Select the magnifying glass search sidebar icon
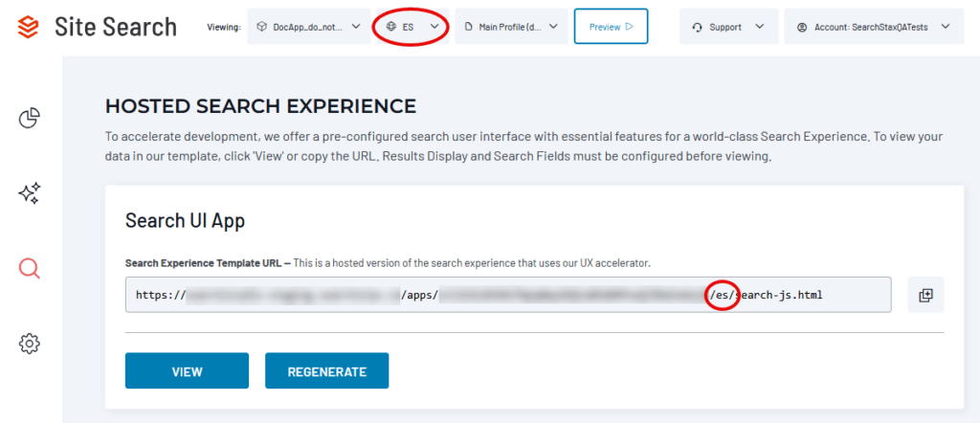 (30, 269)
